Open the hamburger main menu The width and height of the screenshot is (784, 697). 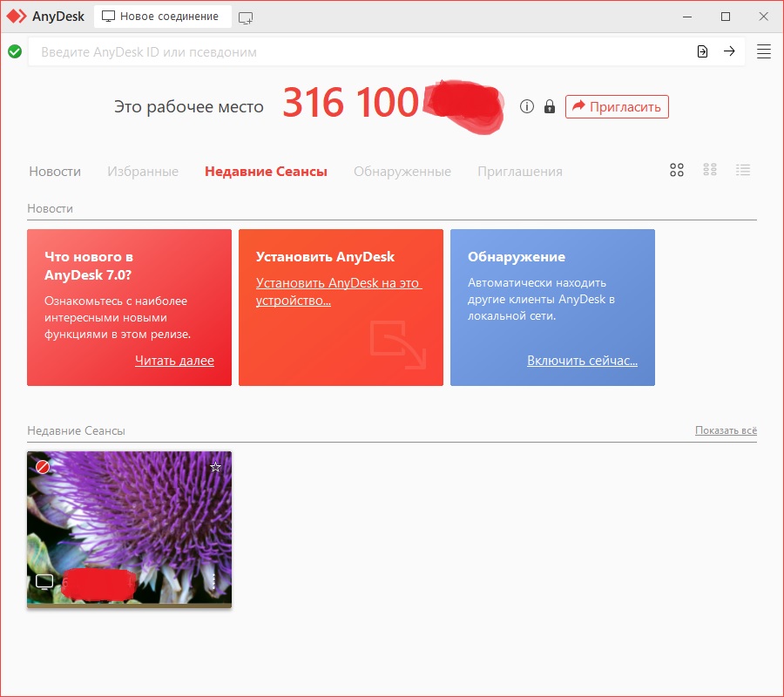point(763,51)
